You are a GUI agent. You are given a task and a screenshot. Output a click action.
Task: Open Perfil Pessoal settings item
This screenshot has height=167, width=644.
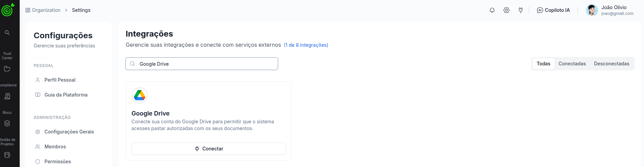60,80
